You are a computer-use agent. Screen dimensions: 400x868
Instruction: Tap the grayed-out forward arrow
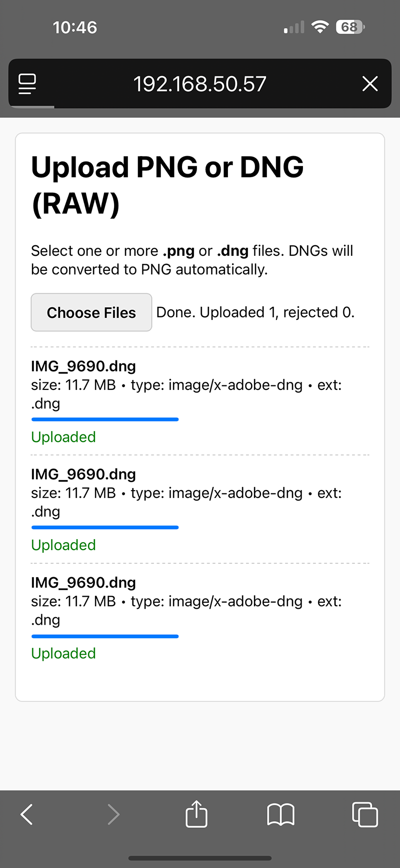click(113, 814)
